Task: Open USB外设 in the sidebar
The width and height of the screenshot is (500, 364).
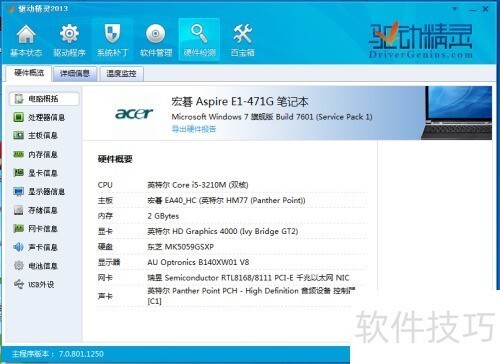Action: pos(34,284)
